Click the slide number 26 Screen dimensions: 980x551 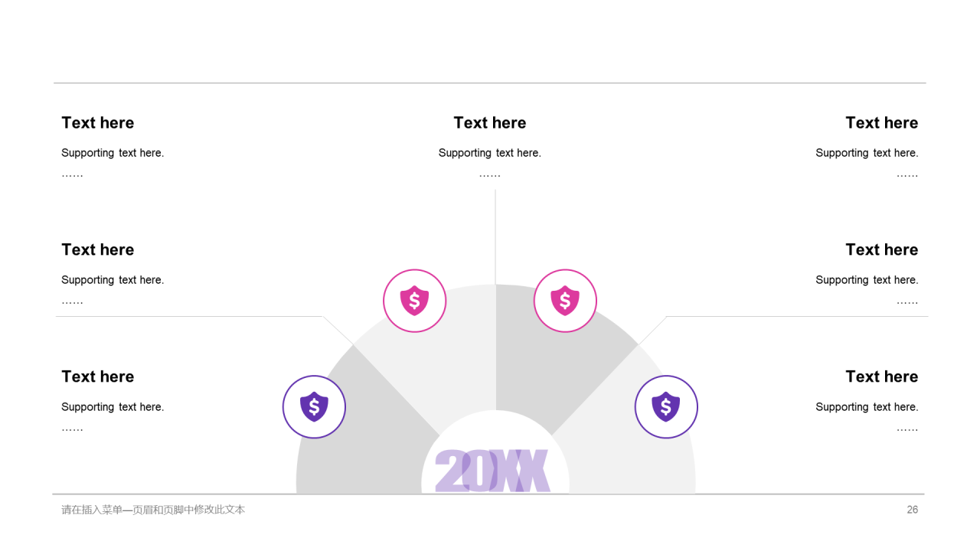coord(912,510)
